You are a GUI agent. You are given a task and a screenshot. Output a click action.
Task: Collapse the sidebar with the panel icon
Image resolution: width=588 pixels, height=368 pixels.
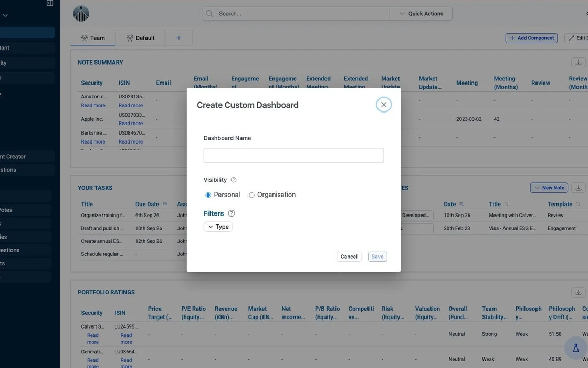click(x=49, y=3)
